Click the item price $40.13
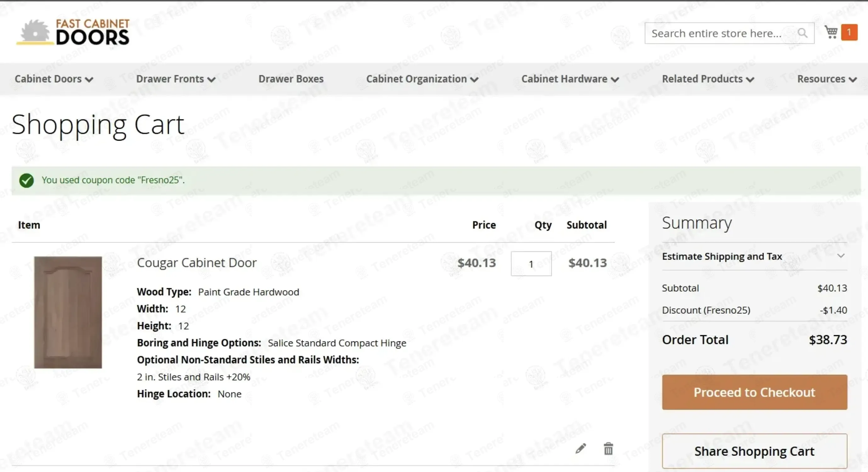The image size is (868, 472). click(x=476, y=263)
